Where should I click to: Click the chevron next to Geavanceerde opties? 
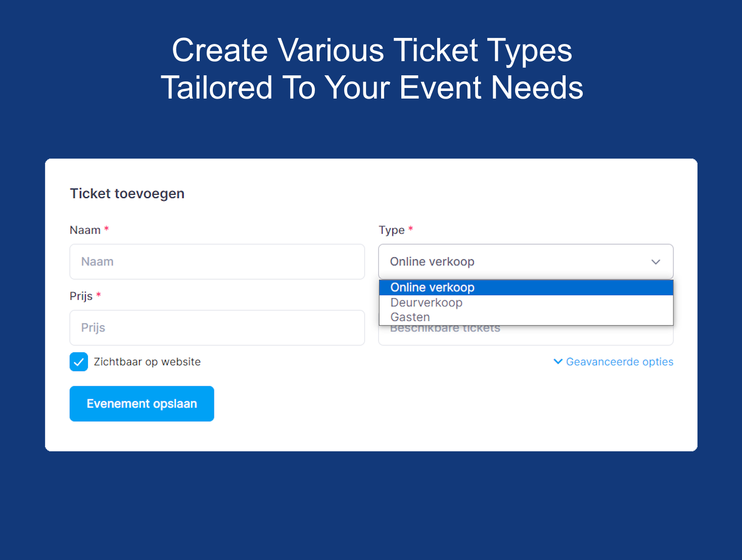[558, 361]
